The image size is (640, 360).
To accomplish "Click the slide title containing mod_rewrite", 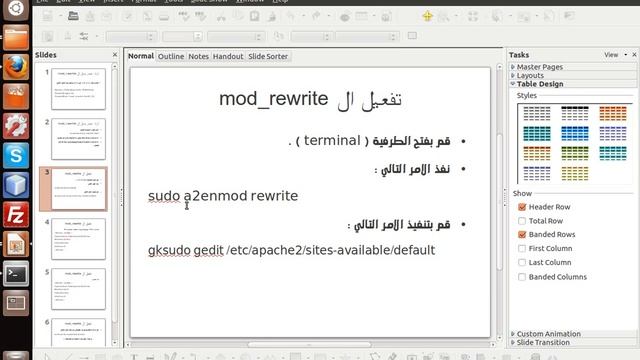I will (310, 99).
